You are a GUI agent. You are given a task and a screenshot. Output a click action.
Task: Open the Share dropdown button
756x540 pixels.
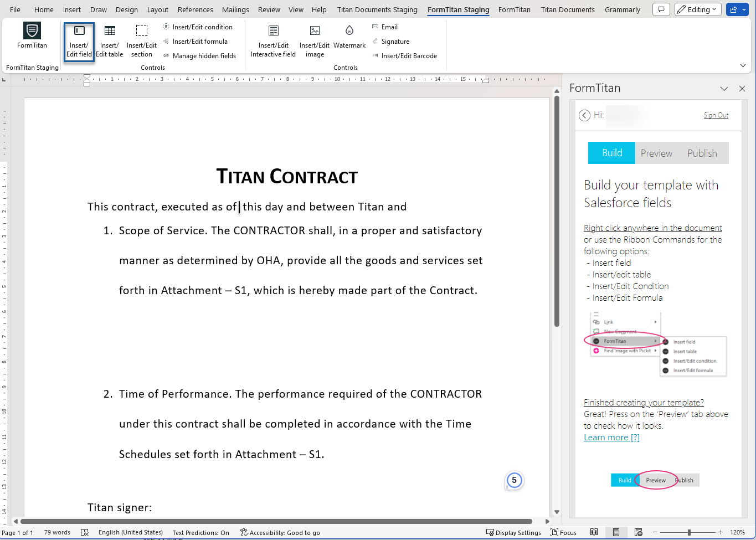(737, 9)
